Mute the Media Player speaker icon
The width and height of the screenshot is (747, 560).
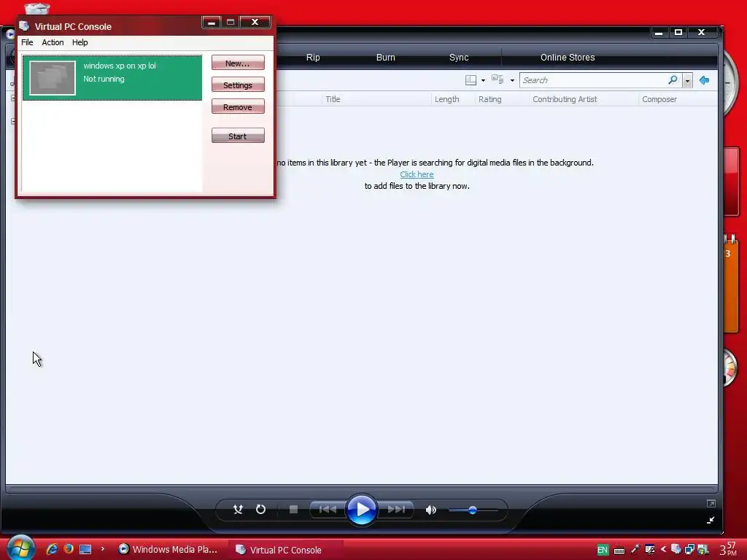[x=430, y=510]
